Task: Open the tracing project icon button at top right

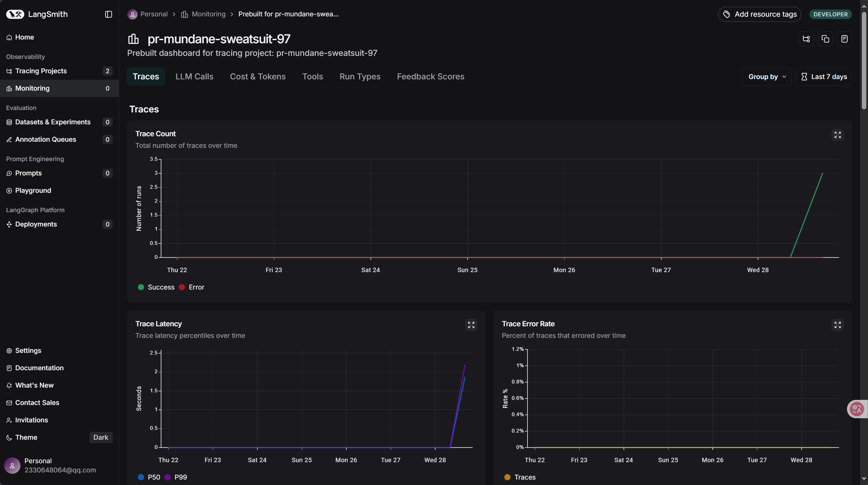Action: (x=806, y=39)
